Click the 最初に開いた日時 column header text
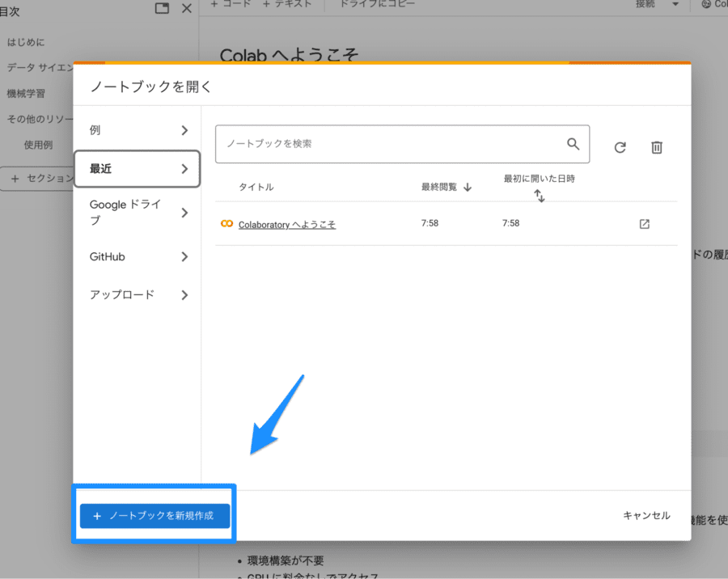Screen dimensions: 728x579 [539, 179]
